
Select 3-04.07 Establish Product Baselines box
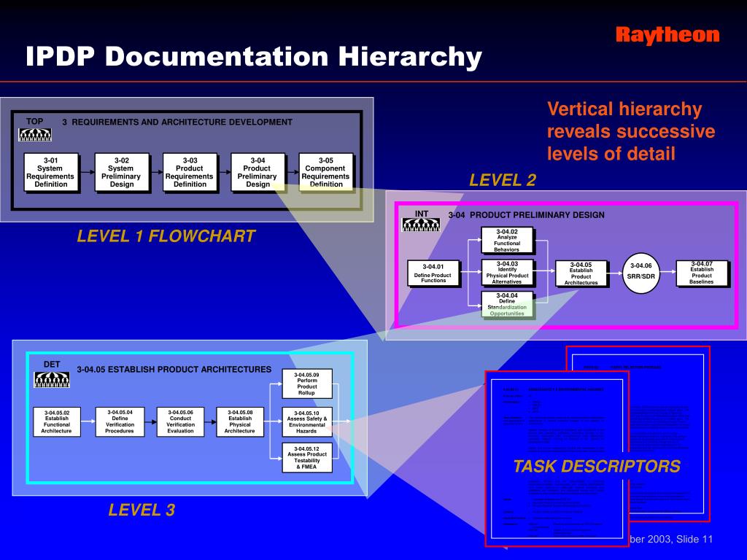click(703, 273)
